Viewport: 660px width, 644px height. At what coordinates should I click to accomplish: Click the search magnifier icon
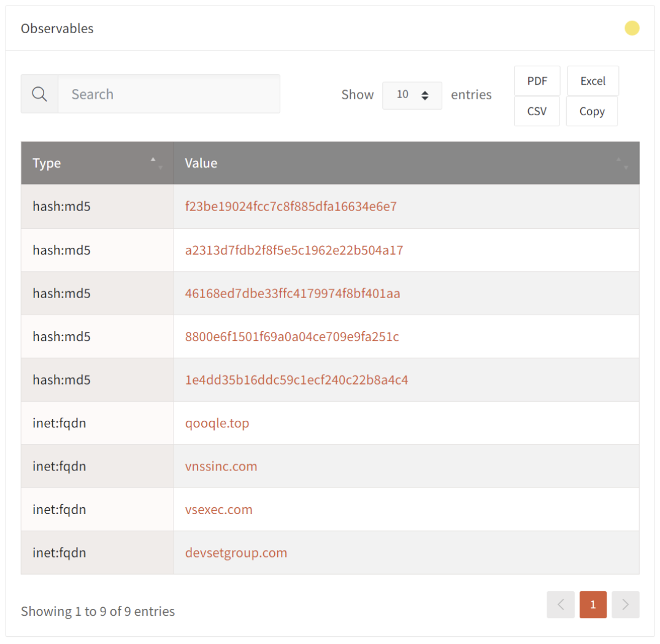point(39,94)
